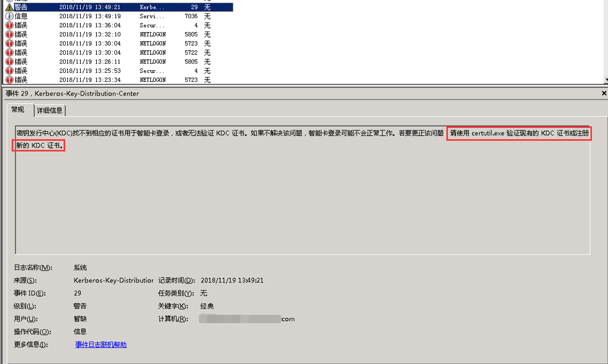Screen dimensions: 608x364
Task: Click Secur... source on 13:36:04 row
Action: pos(152,25)
